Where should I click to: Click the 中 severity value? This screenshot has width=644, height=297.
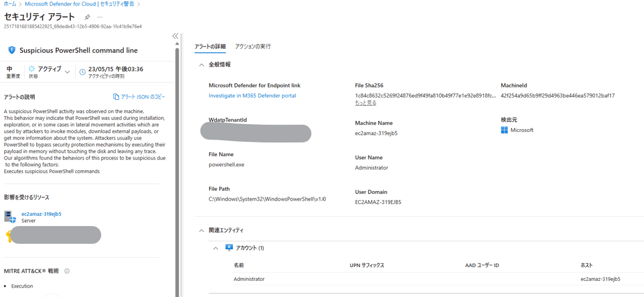click(x=9, y=69)
